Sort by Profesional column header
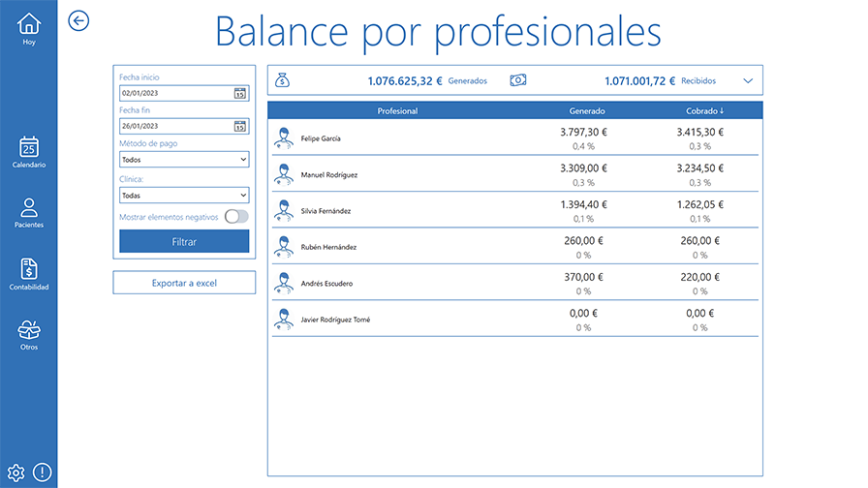This screenshot has height=488, width=868. coord(397,111)
